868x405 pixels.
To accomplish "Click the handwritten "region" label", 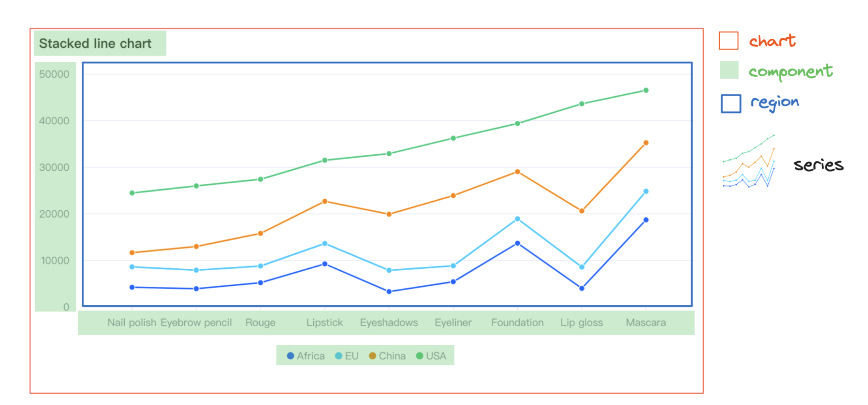I will tap(775, 103).
